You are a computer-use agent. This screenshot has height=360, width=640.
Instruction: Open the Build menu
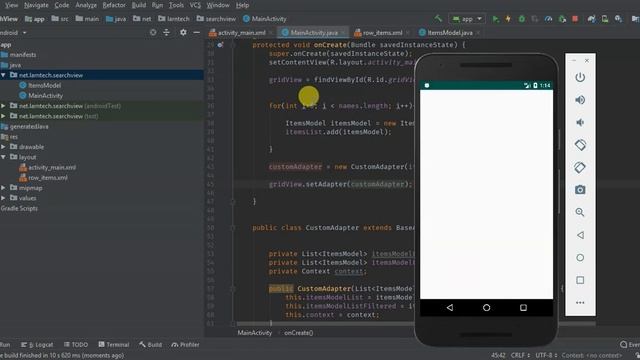click(x=139, y=5)
